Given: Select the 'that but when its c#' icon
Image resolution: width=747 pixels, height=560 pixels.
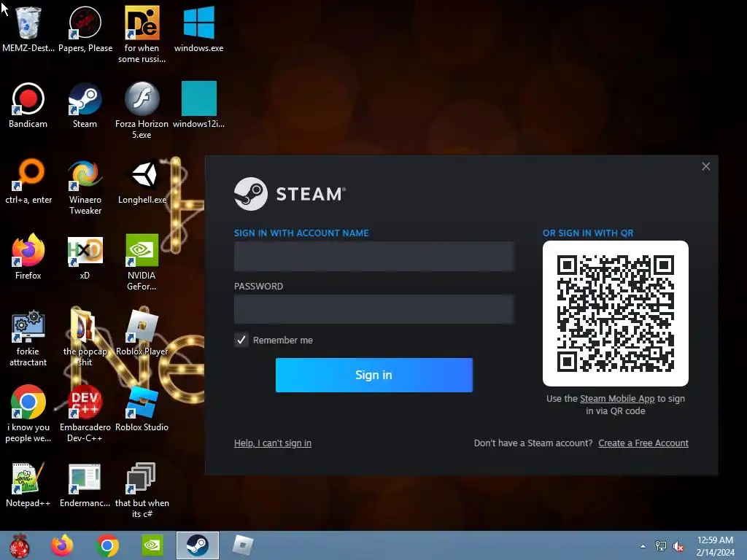Looking at the screenshot, I should (142, 489).
